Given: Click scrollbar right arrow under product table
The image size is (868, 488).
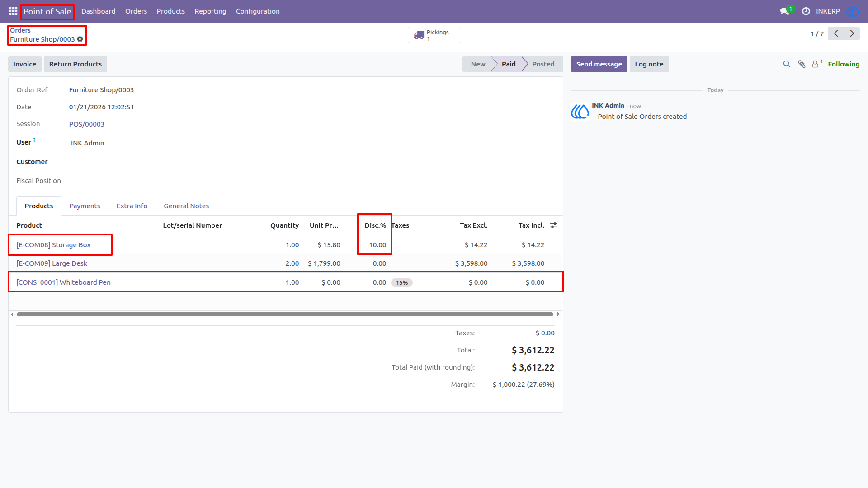Looking at the screenshot, I should (x=558, y=314).
